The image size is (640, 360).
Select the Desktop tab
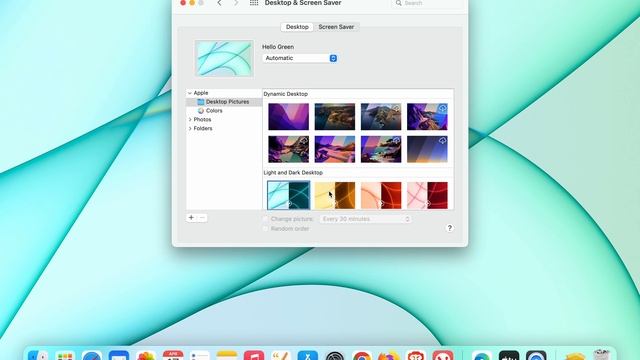tap(297, 27)
